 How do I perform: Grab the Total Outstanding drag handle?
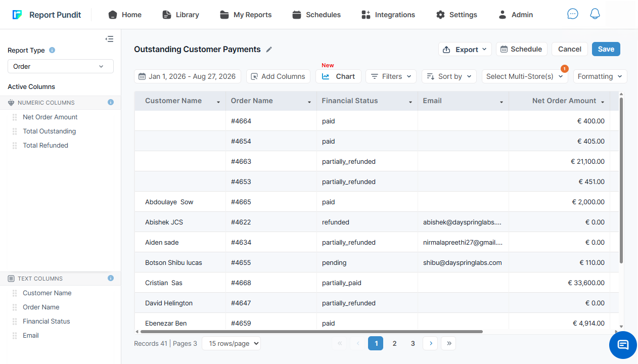pyautogui.click(x=15, y=131)
